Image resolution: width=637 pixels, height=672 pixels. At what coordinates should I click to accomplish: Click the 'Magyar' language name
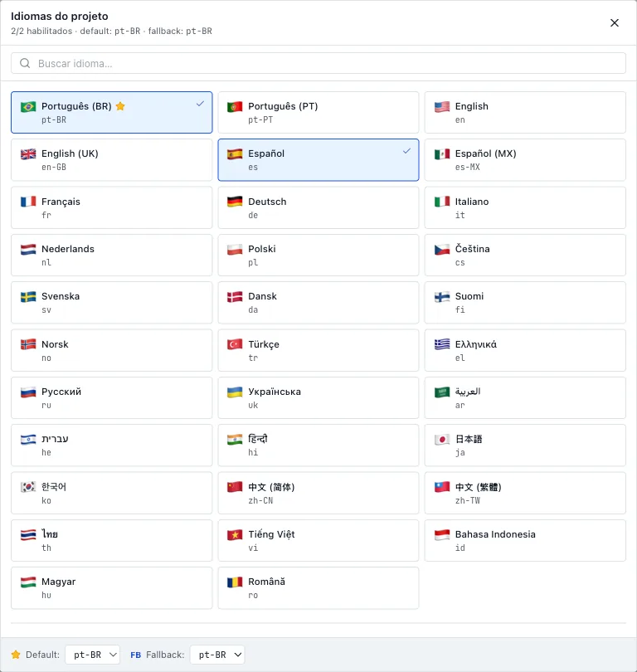pos(58,582)
